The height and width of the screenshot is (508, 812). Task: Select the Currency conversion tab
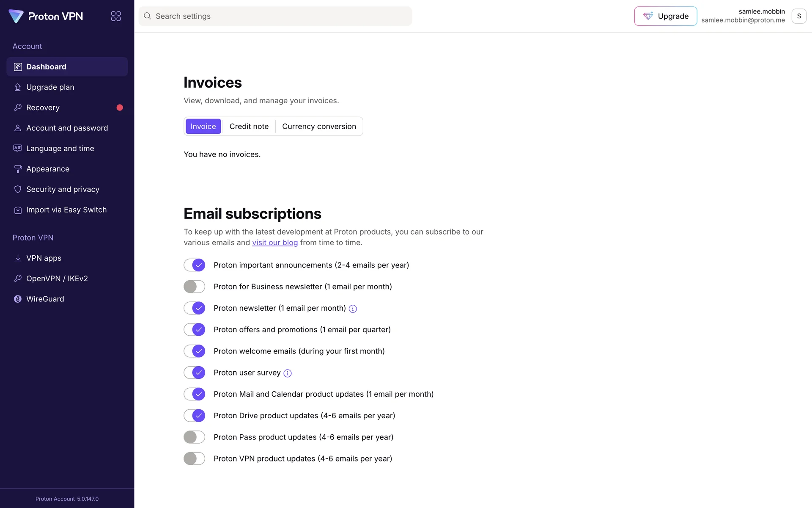click(319, 127)
